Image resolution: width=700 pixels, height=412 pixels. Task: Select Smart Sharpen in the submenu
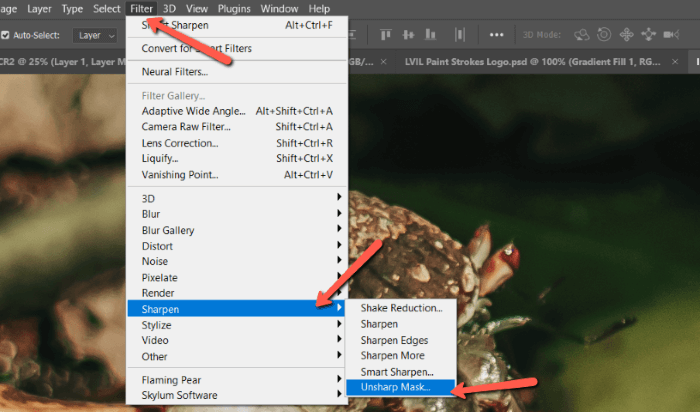398,371
